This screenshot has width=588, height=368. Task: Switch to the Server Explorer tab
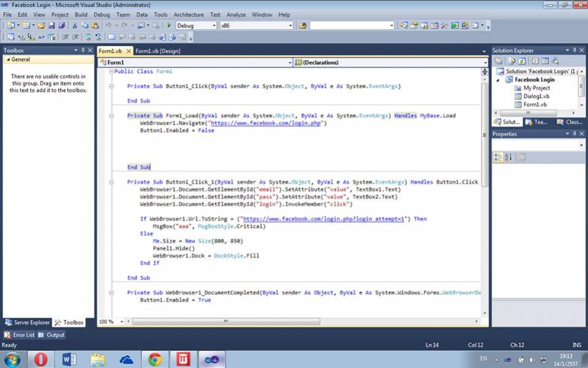[28, 323]
